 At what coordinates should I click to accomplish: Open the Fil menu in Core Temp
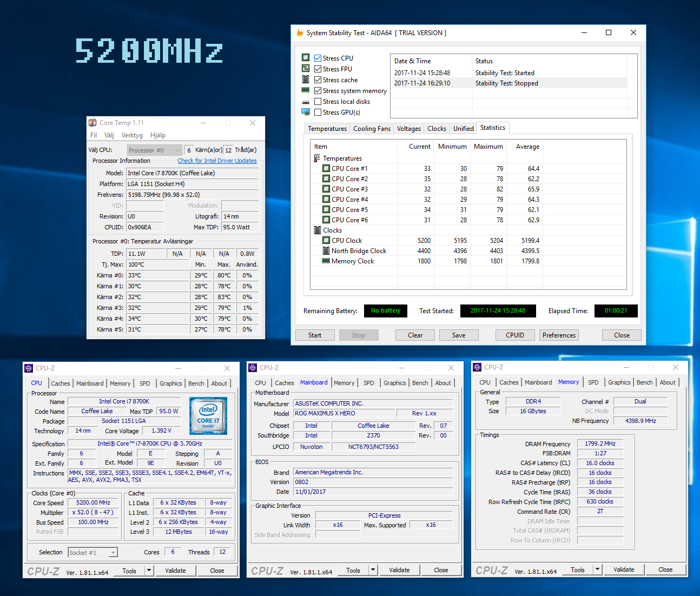94,135
